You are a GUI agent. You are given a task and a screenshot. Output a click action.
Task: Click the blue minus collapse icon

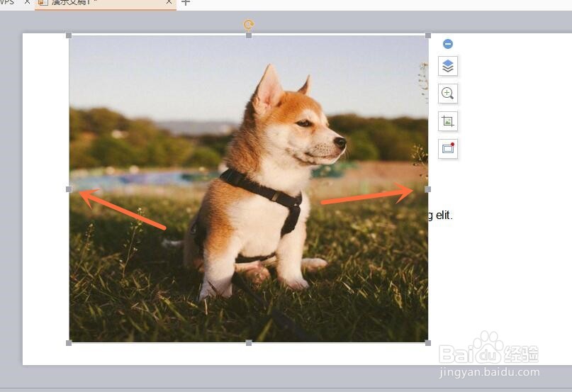447,44
